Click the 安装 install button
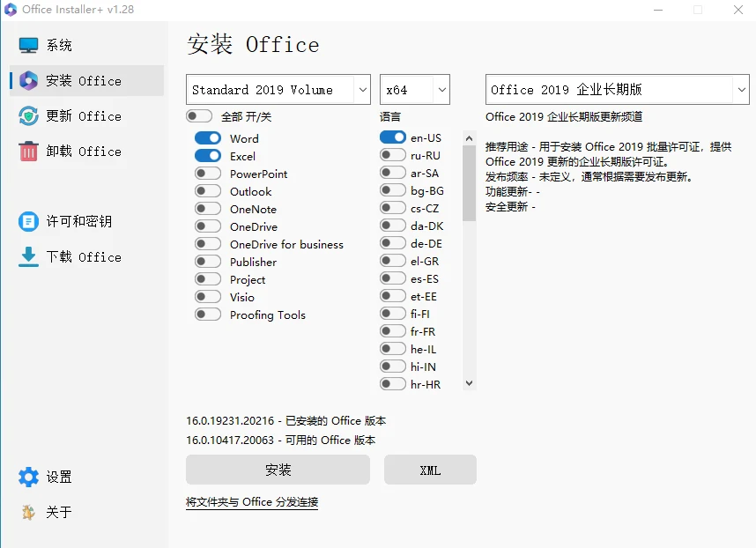Viewport: 756px width, 548px height. click(x=278, y=470)
